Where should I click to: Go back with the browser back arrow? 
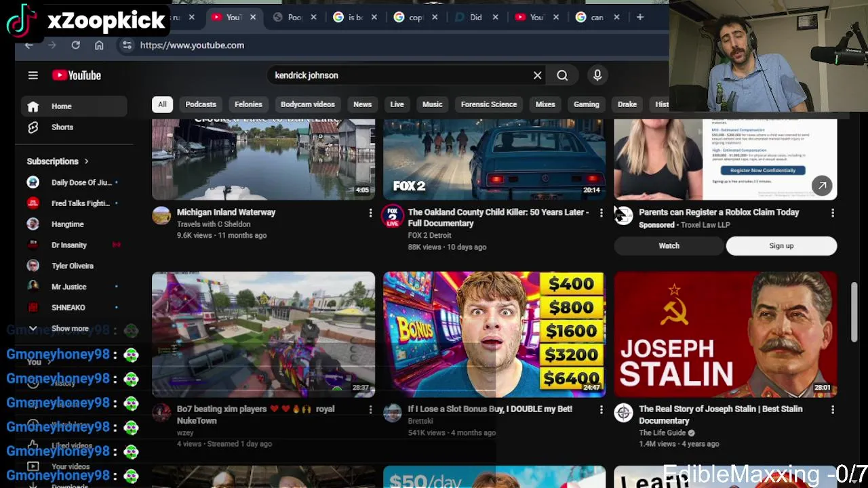(x=28, y=45)
